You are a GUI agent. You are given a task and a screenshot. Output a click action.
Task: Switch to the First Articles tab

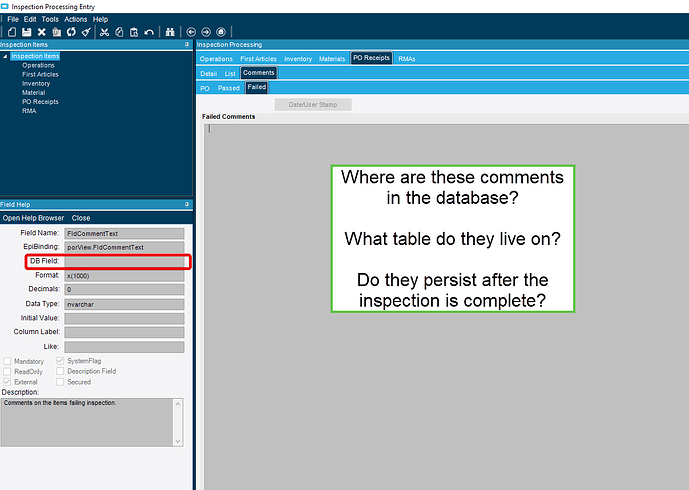coord(258,58)
